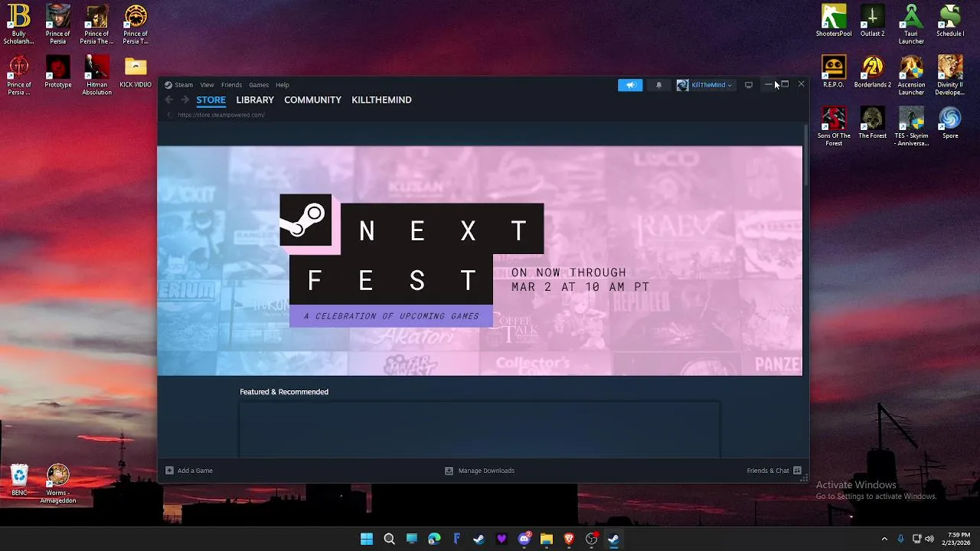980x551 pixels.
Task: Select the Borderlands 2 desktop shortcut
Action: (x=872, y=72)
